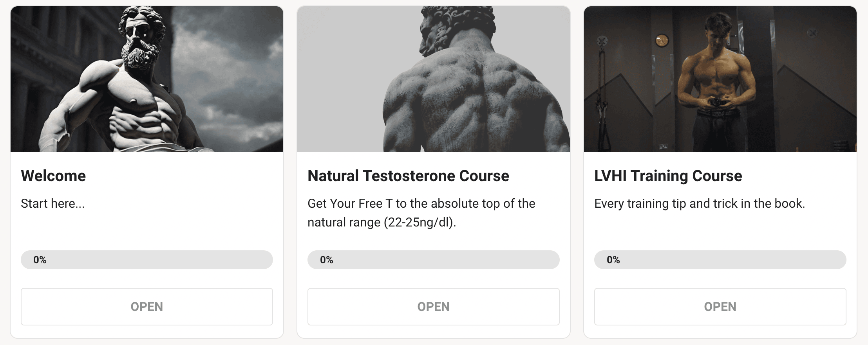The width and height of the screenshot is (868, 345).
Task: Click the 0% label under Testosterone Course
Action: coord(327,260)
